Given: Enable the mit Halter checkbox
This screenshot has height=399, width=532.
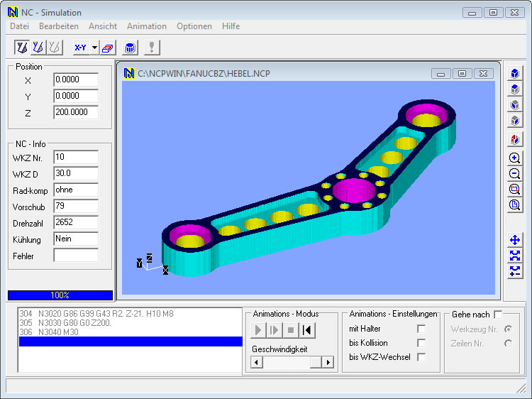Looking at the screenshot, I should click(x=421, y=329).
